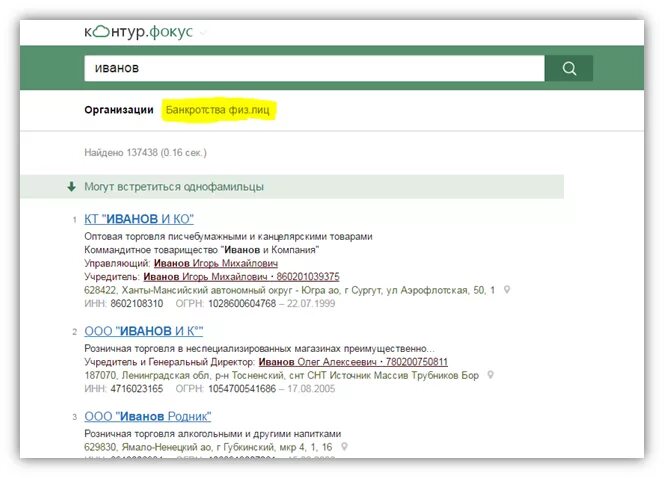Open the КТ "ИВАНОВ И КО" result
Image resolution: width=664 pixels, height=478 pixels.
(x=139, y=219)
